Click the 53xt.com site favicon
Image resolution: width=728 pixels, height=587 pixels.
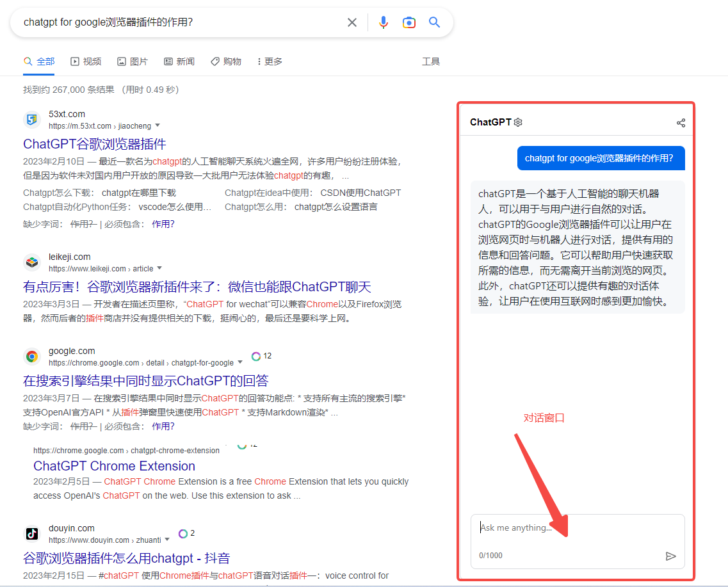point(32,118)
